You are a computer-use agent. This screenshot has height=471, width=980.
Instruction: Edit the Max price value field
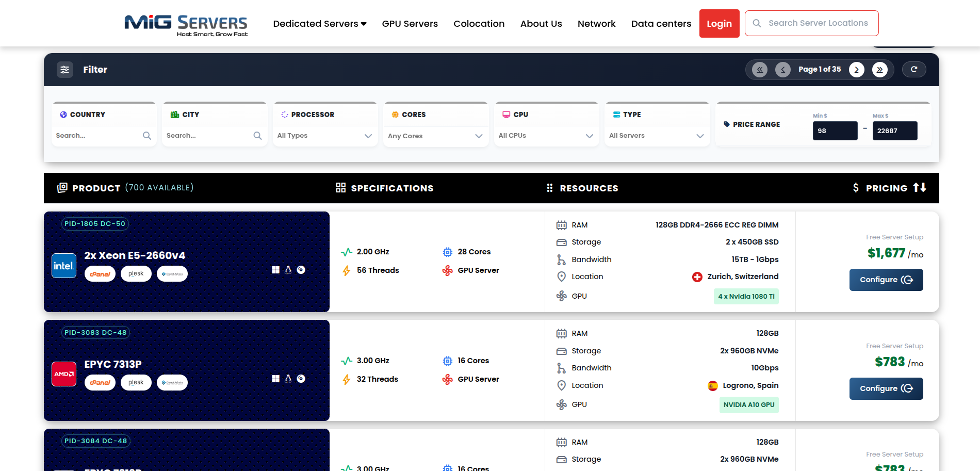pyautogui.click(x=894, y=131)
